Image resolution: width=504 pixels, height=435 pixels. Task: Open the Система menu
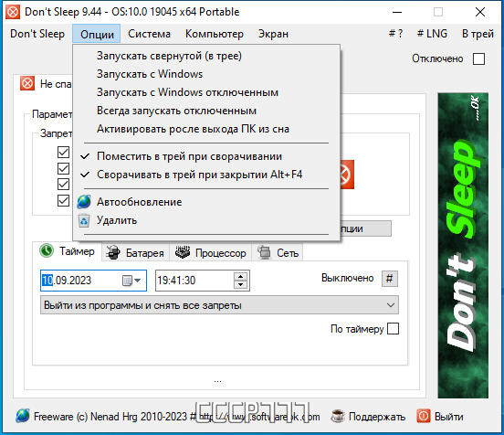tap(149, 34)
